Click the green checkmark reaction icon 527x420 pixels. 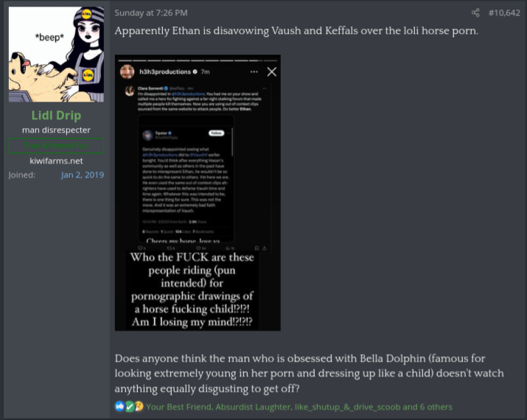pyautogui.click(x=130, y=407)
